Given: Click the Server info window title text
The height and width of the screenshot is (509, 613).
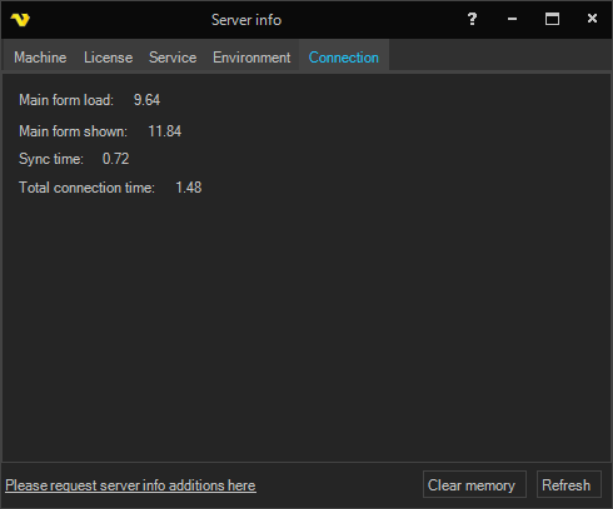Looking at the screenshot, I should tap(246, 20).
